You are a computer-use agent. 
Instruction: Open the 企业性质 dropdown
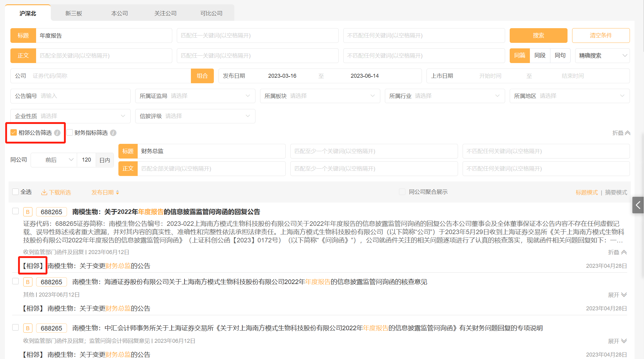pyautogui.click(x=70, y=116)
